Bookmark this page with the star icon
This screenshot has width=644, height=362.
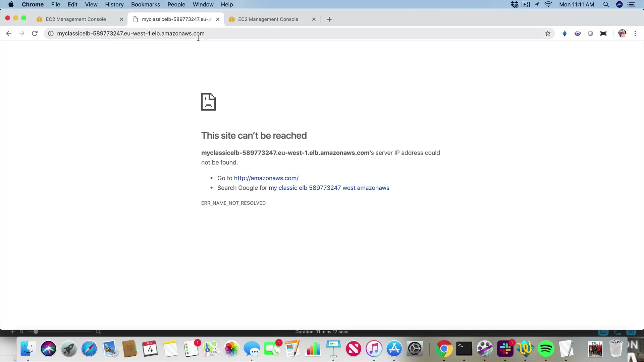pyautogui.click(x=548, y=34)
